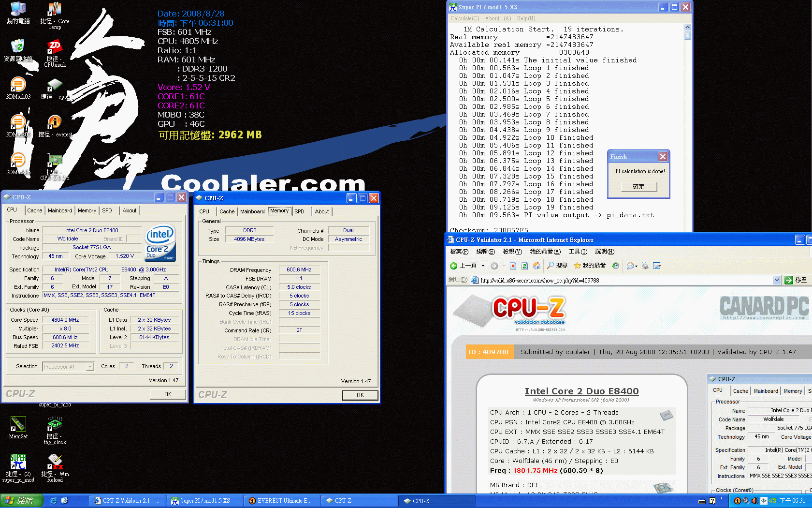
Task: Open the History button in Internet Explorer
Action: pyautogui.click(x=615, y=266)
